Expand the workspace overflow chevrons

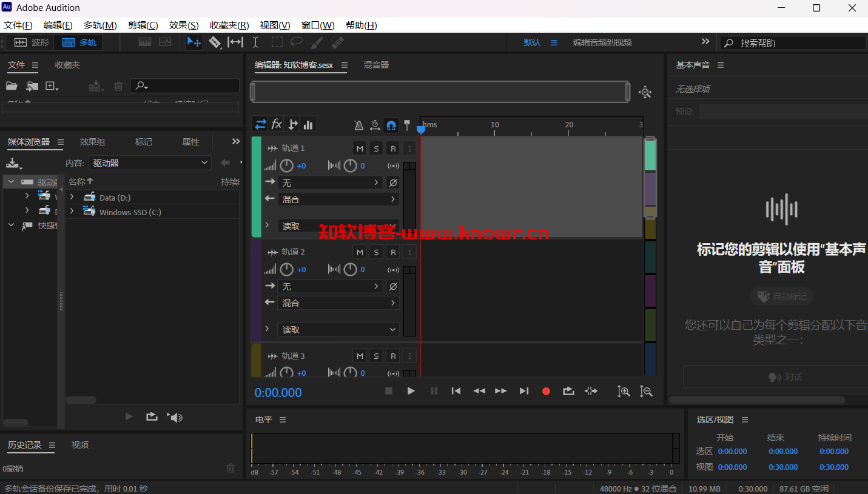click(x=705, y=42)
